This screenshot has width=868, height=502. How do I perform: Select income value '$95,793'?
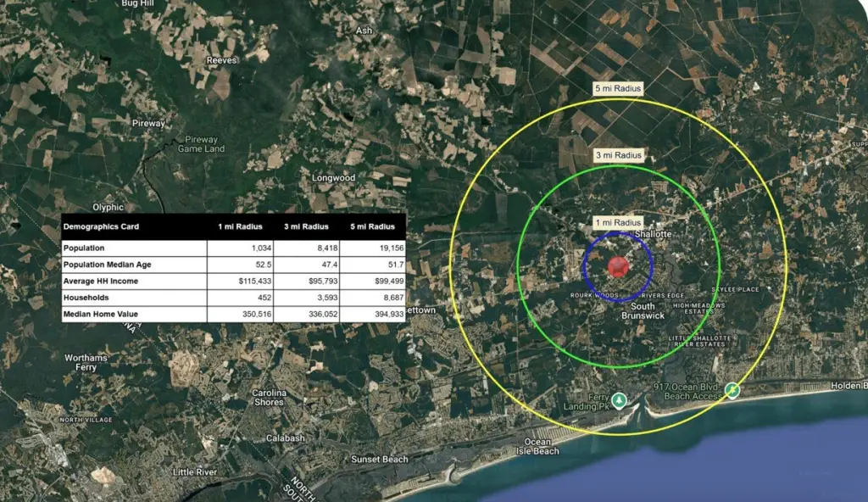[323, 281]
